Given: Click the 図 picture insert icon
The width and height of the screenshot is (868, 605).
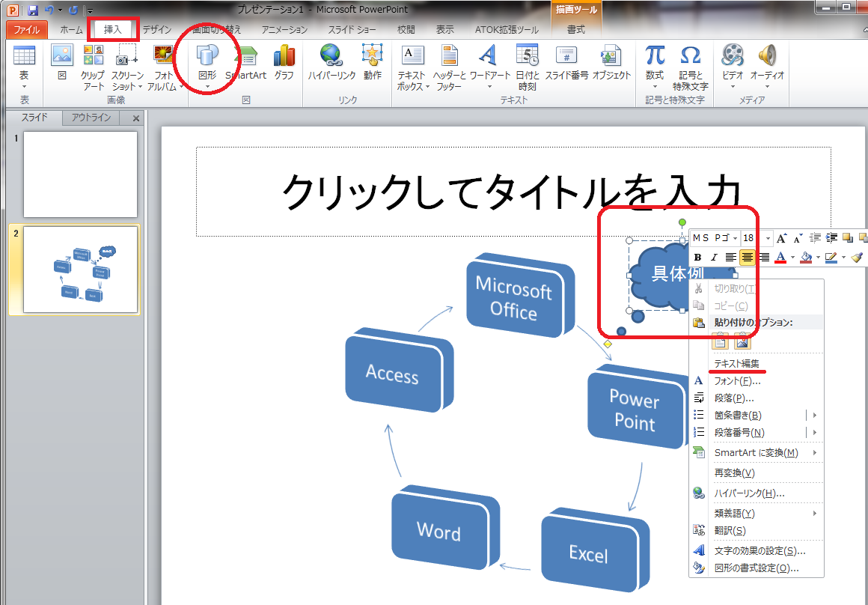Looking at the screenshot, I should tap(62, 62).
